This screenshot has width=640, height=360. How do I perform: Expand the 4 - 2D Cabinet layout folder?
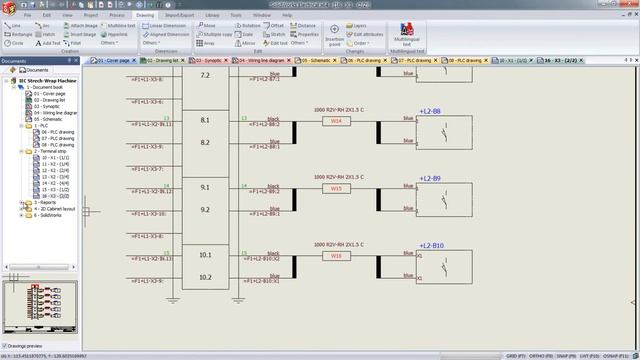(x=21, y=209)
